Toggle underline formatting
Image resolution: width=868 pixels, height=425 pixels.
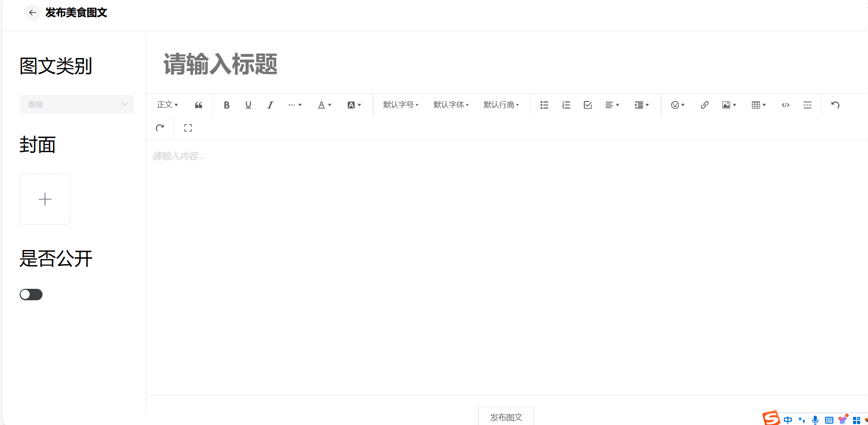249,105
